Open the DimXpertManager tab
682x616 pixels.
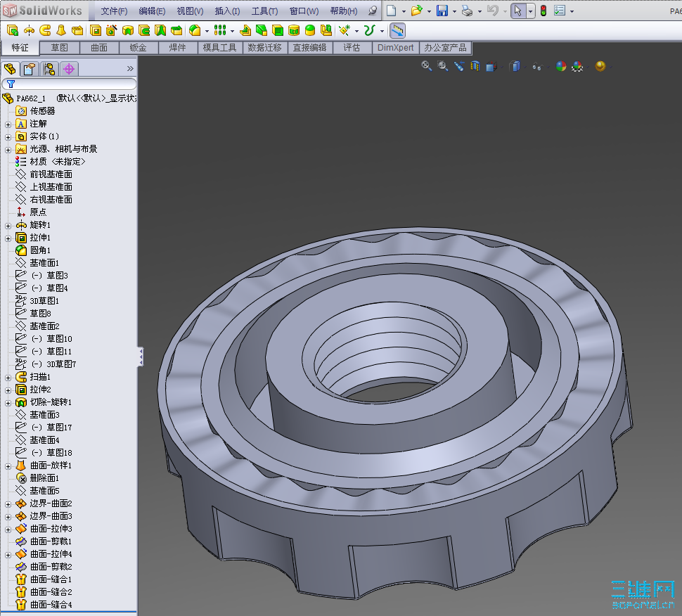(x=69, y=69)
